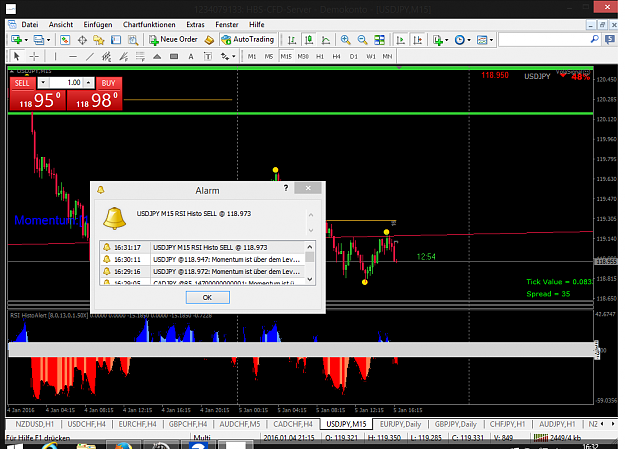
Task: Select the text label 'T' tool
Action: (x=208, y=57)
